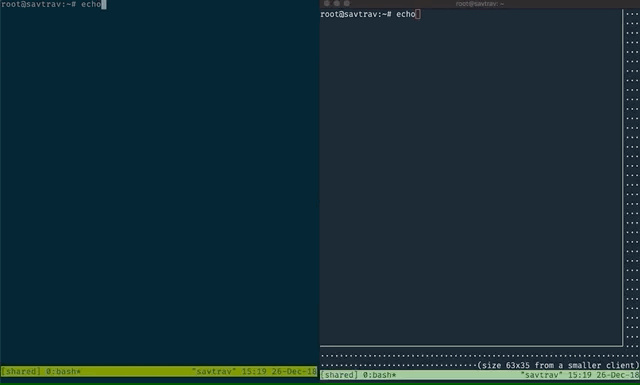Image resolution: width=640 pixels, height=385 pixels.
Task: Click the right terminal root@savtrav prompt
Action: tap(356, 14)
